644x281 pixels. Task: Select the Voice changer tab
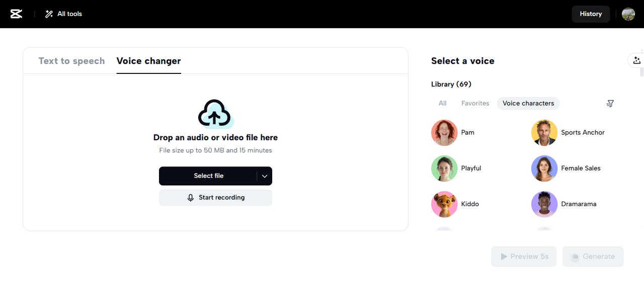pos(148,61)
